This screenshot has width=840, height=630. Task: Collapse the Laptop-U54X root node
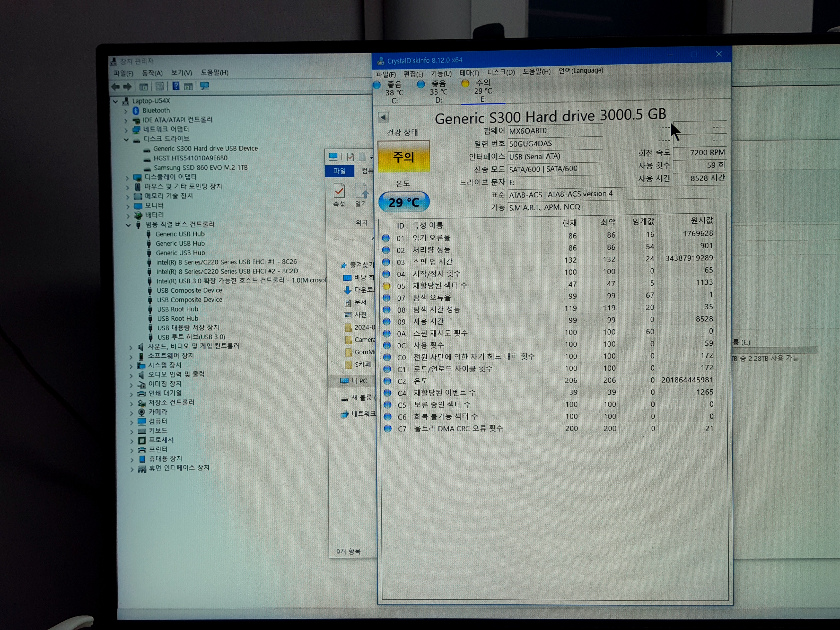[x=116, y=101]
